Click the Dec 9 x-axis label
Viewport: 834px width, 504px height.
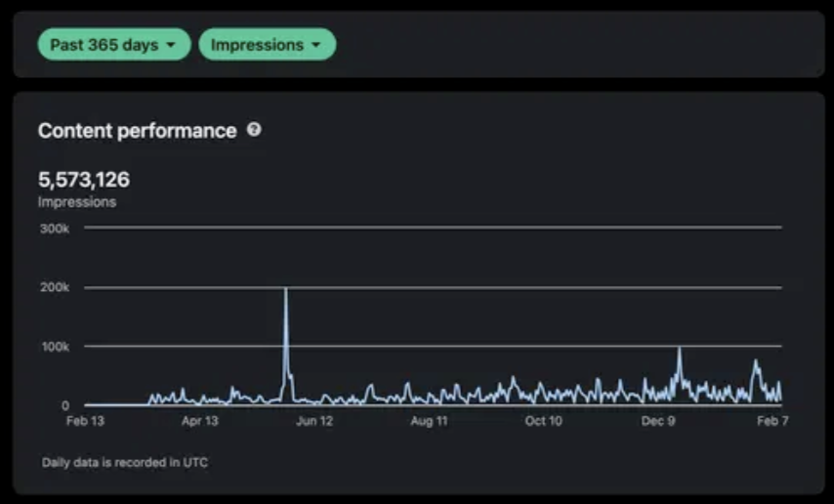pos(658,421)
